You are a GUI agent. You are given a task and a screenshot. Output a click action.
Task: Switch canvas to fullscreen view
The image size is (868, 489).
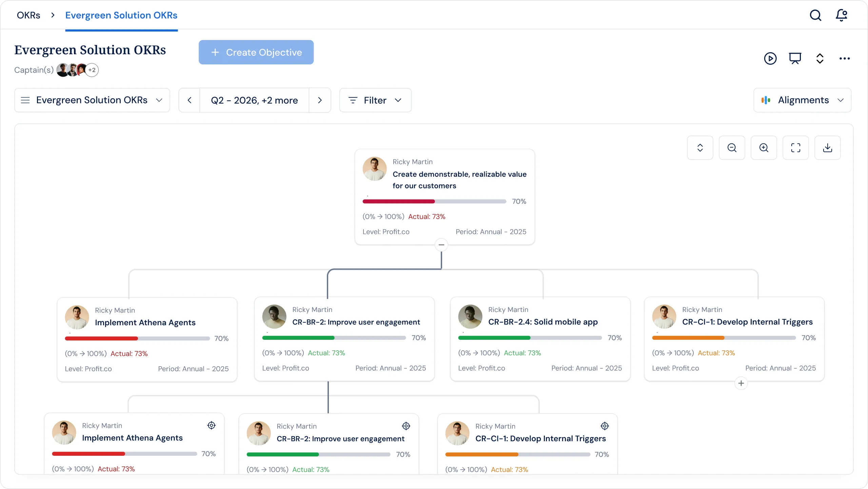coord(796,148)
